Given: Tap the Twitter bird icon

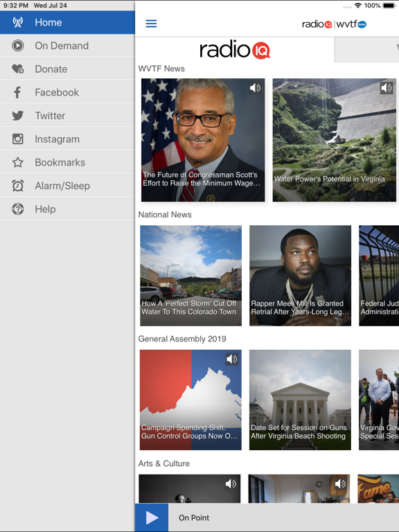Looking at the screenshot, I should pos(17,116).
